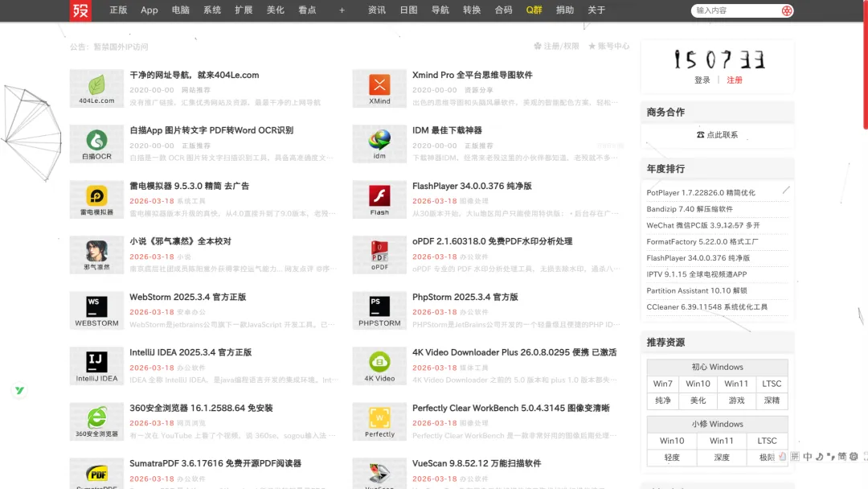868x489 pixels.
Task: Click the 中 language mode indicator
Action: (808, 456)
